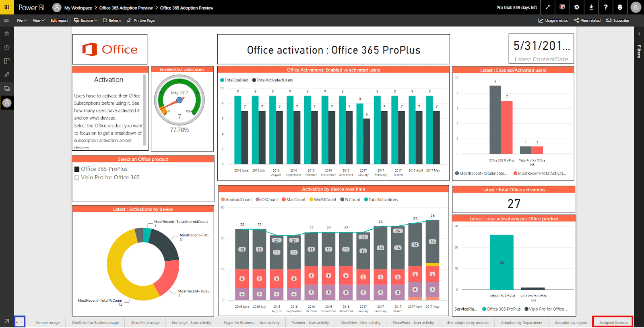Screen dimensions: 644x328
Task: Toggle TotalEnabled legend item
Action: 234,80
